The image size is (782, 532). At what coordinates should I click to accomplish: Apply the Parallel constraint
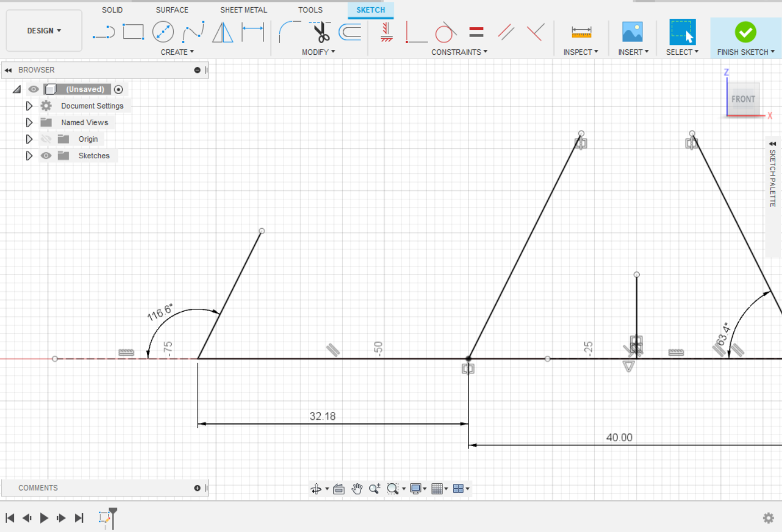[506, 32]
